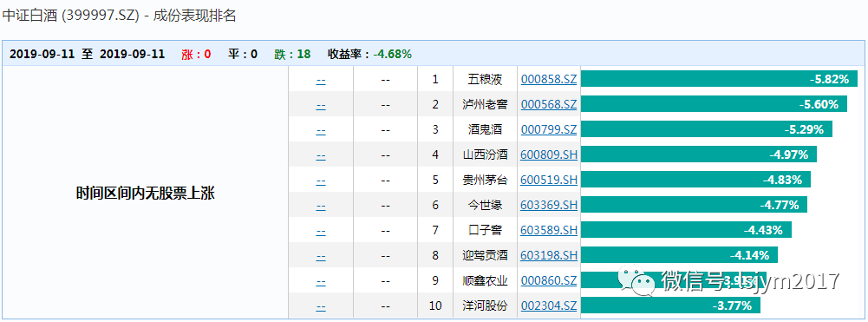Click the '--' link in the 贵州茅台 row
The image size is (868, 322).
coord(321,181)
